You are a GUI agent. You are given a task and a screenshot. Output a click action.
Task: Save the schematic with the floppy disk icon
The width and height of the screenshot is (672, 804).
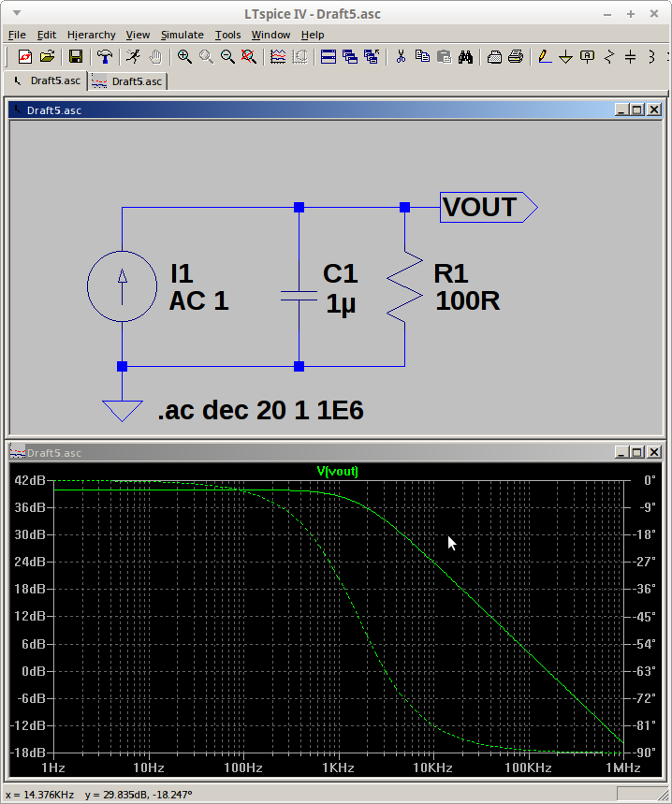click(76, 56)
